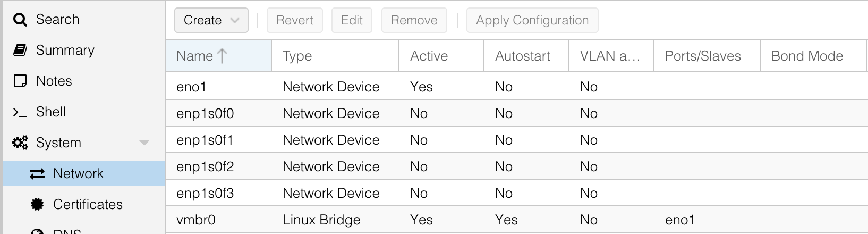Click the Edit button
868x234 pixels.
pos(352,20)
